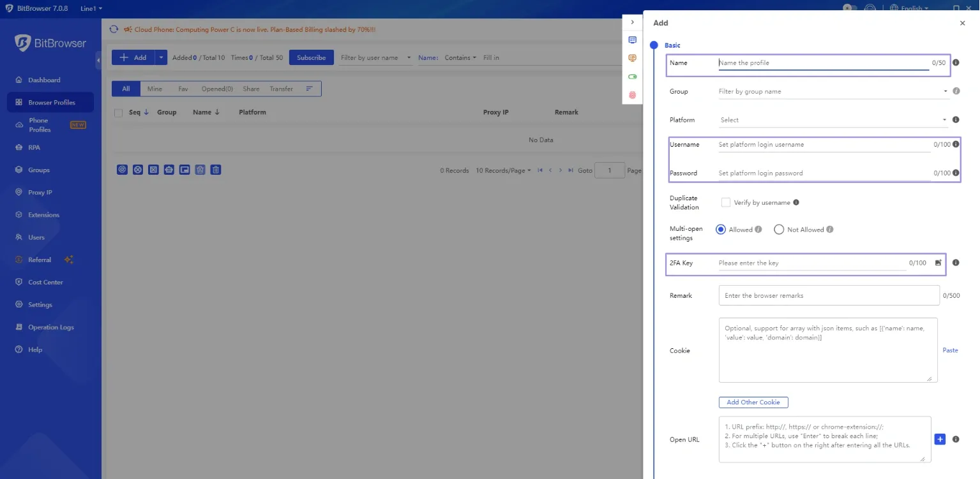Click the orange IP monitor icon
This screenshot has height=479, width=980.
633,58
